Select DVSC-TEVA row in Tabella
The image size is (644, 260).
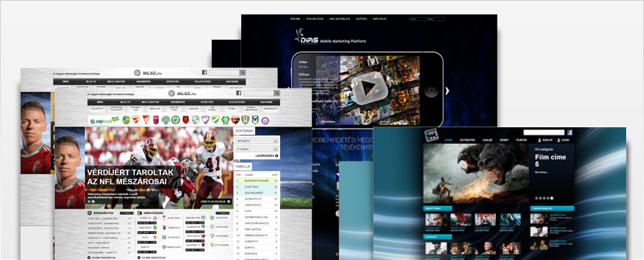[x=257, y=187]
